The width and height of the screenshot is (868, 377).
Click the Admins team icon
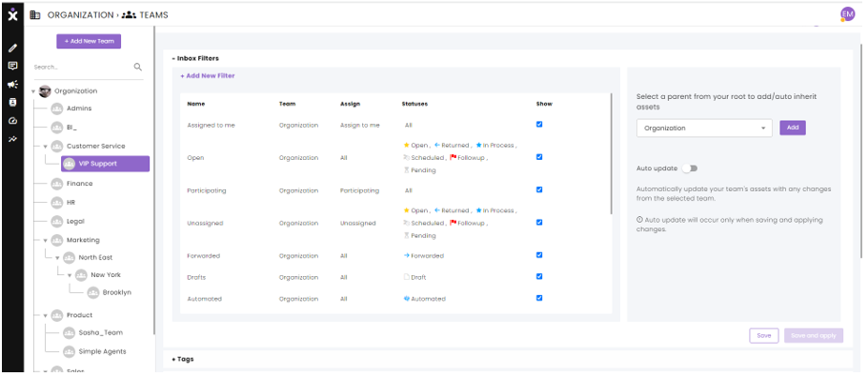pos(56,109)
